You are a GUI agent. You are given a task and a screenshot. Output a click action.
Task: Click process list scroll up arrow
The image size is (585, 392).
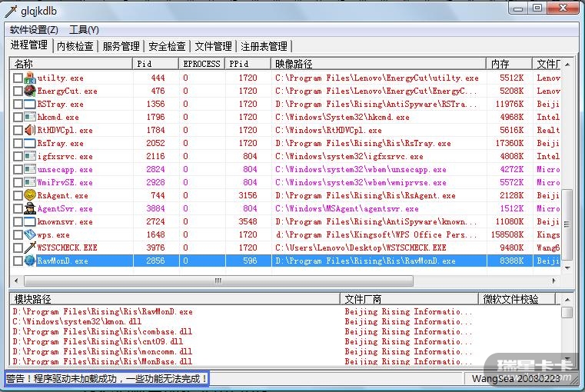tap(567, 65)
